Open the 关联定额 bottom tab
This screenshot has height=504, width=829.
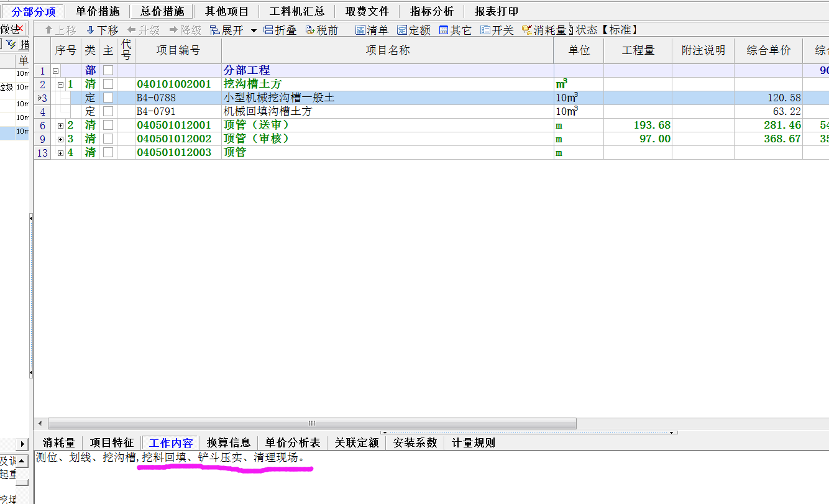pyautogui.click(x=357, y=442)
